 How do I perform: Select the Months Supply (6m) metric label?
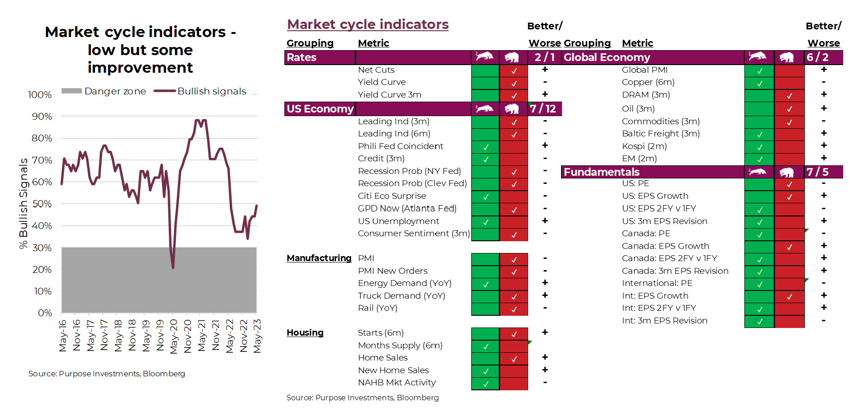coord(400,346)
